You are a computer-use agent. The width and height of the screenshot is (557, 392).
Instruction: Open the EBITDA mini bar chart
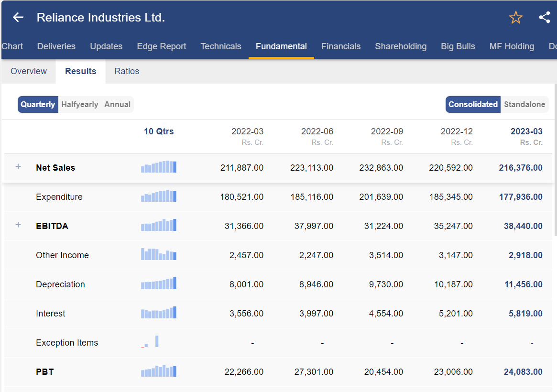tap(158, 225)
